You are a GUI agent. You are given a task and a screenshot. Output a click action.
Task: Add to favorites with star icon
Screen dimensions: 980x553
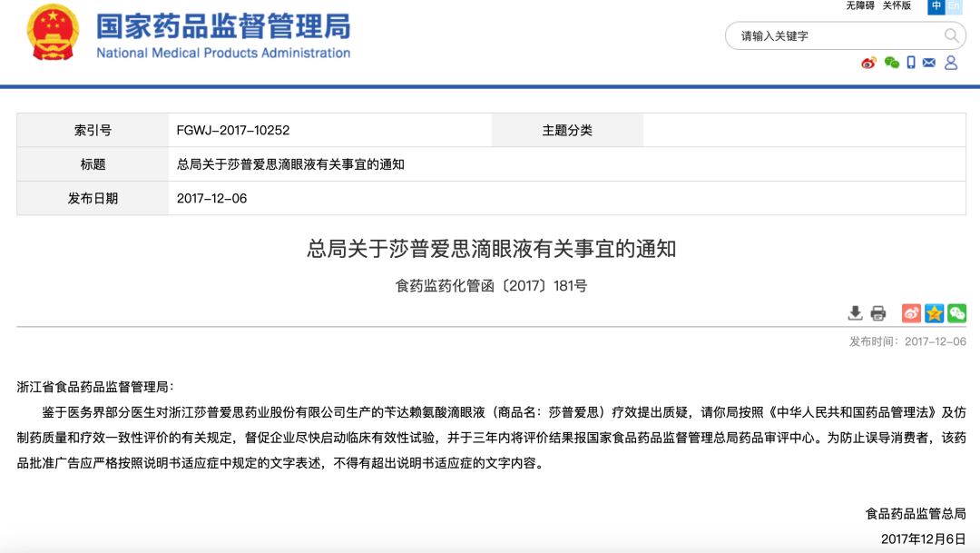(935, 313)
